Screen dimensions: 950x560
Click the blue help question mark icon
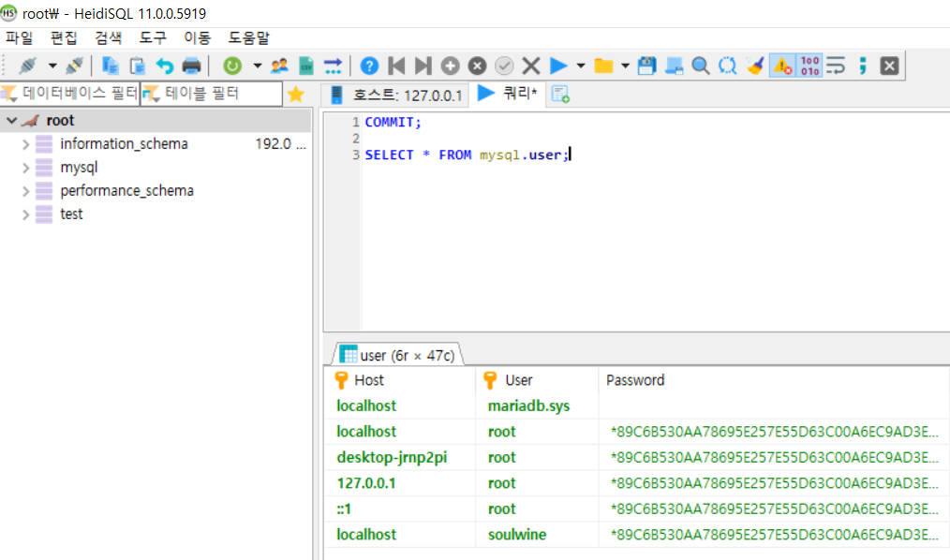369,66
